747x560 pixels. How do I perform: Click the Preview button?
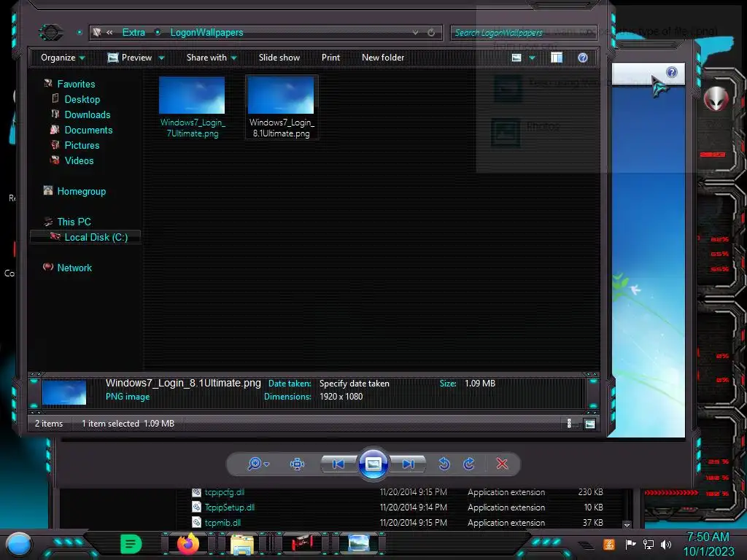130,58
